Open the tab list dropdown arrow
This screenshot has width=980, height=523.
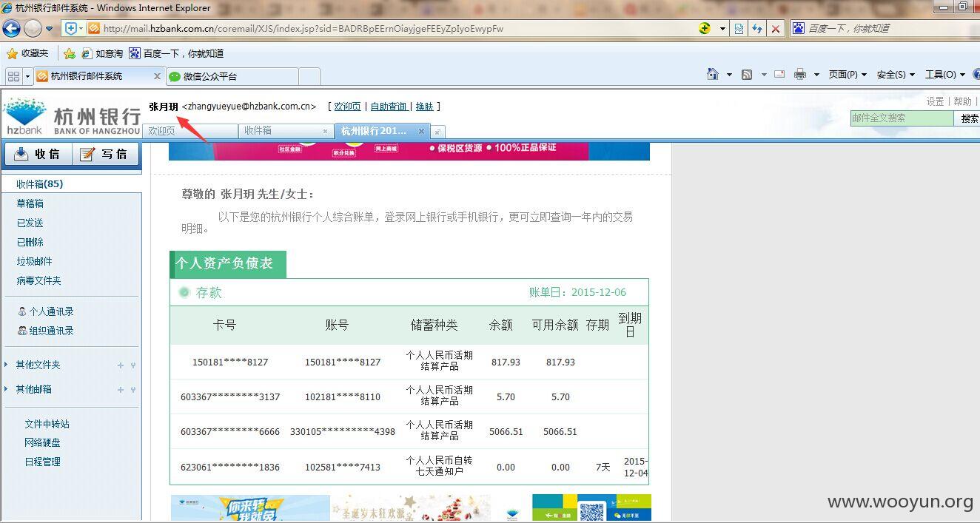click(28, 76)
